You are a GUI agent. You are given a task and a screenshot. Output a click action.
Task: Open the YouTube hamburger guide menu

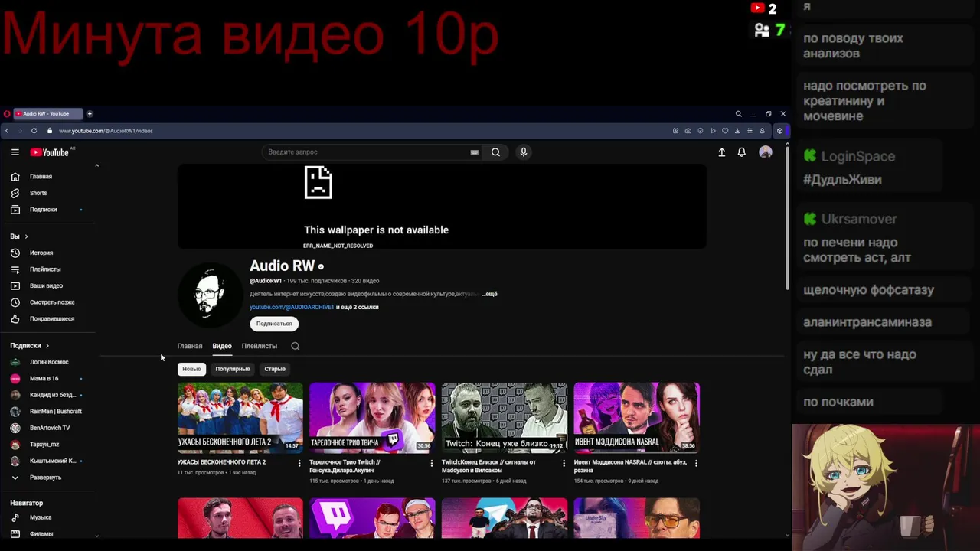(x=15, y=152)
